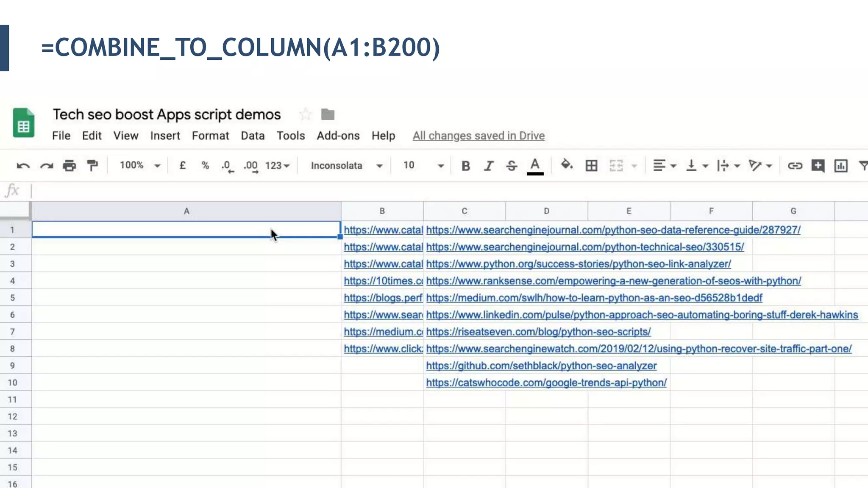The image size is (868, 488).
Task: Click the Insert chart icon
Action: pyautogui.click(x=840, y=166)
